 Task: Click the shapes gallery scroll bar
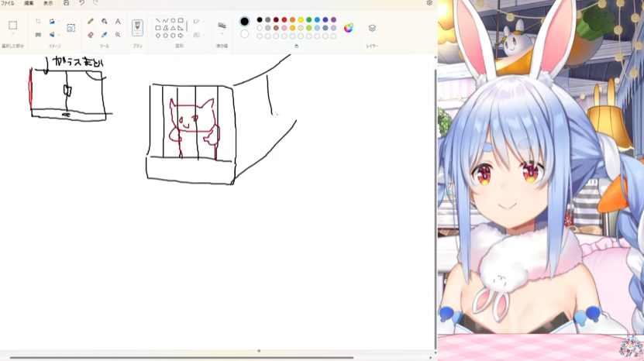187,28
